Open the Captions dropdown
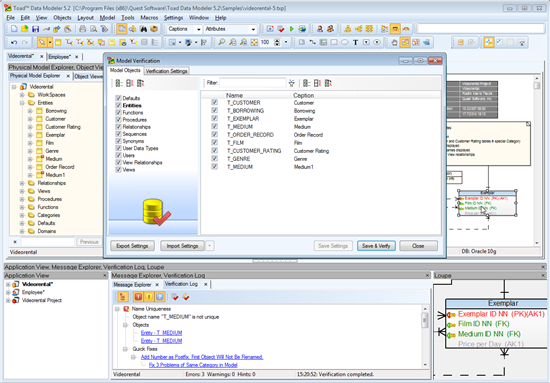Image resolution: width=550 pixels, height=383 pixels. (198, 29)
